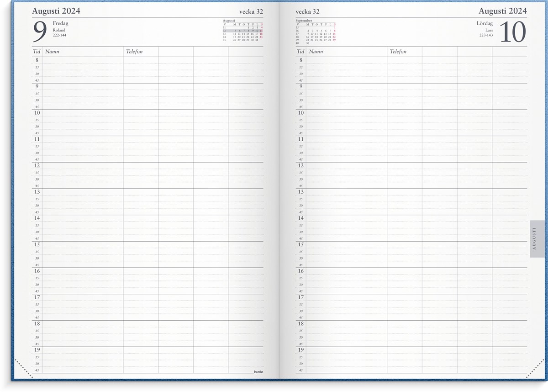The image size is (548, 392).
Task: Click the 'Tid' column header on left page
Action: tap(36, 52)
